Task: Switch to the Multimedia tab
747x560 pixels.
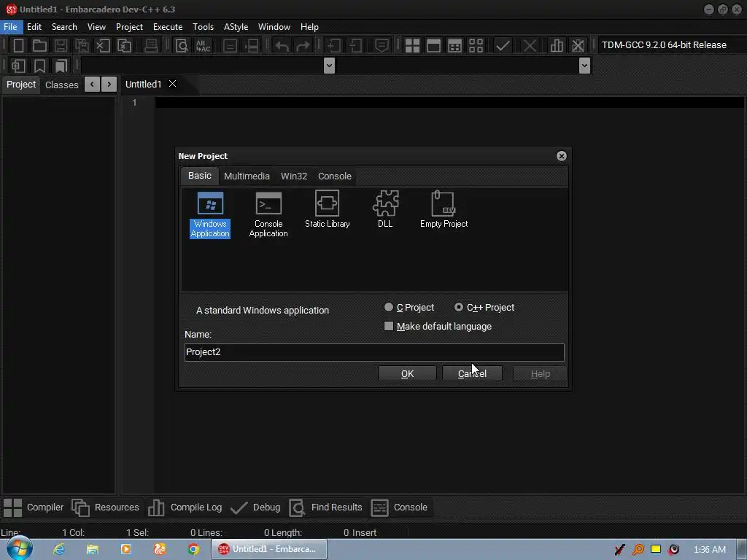Action: pos(247,176)
